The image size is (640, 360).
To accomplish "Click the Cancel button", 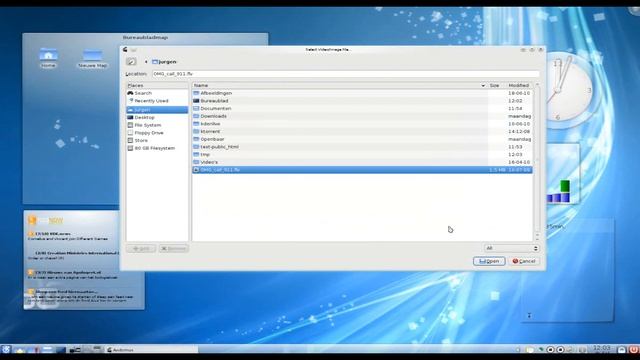I will coord(524,261).
